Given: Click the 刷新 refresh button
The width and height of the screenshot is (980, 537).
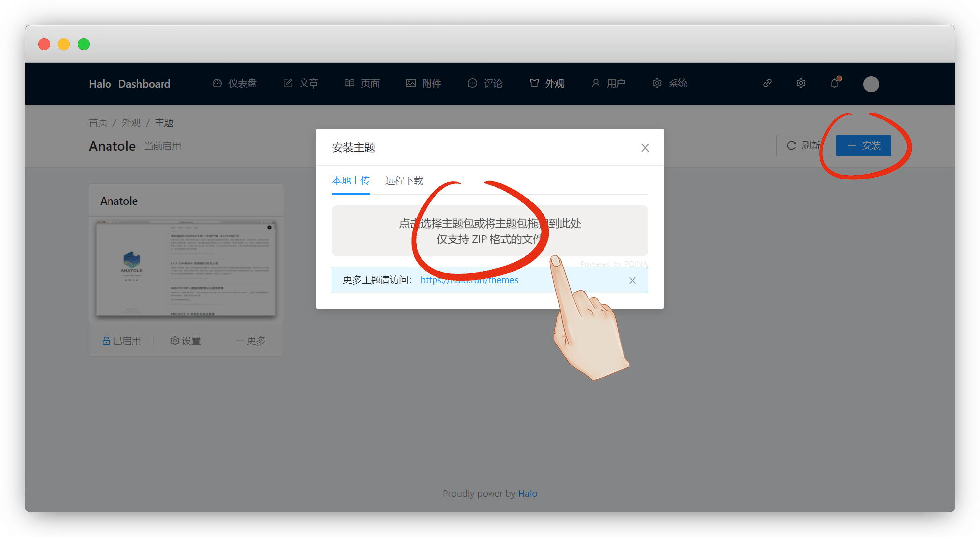Looking at the screenshot, I should tap(802, 146).
